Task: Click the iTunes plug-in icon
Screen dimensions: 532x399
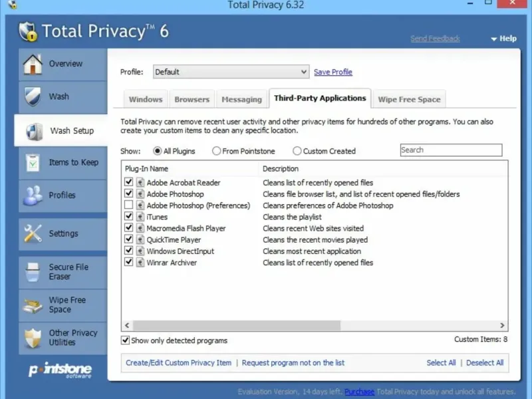Action: point(140,217)
